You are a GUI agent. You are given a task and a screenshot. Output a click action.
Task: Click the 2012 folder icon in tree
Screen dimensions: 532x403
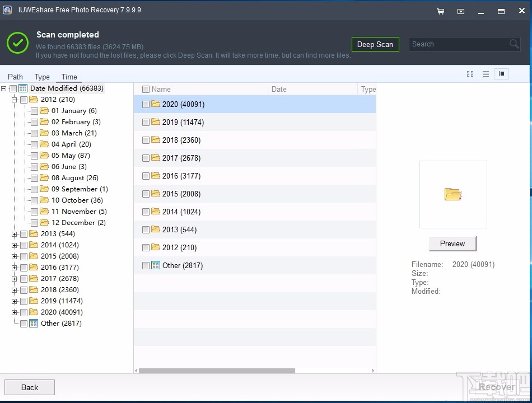[33, 100]
